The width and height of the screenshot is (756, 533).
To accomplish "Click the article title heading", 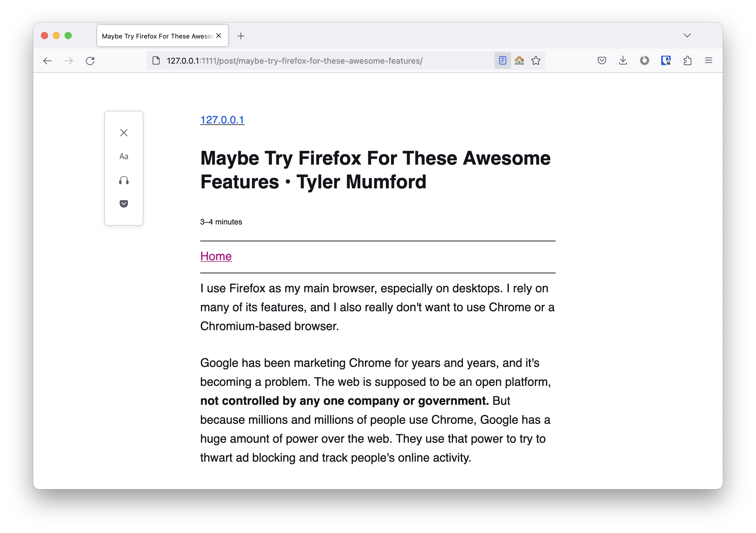I will (375, 170).
